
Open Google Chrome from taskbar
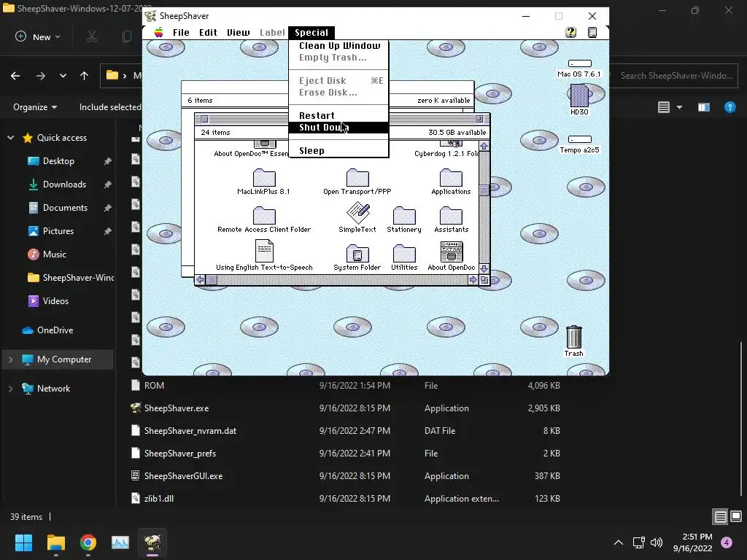[88, 542]
